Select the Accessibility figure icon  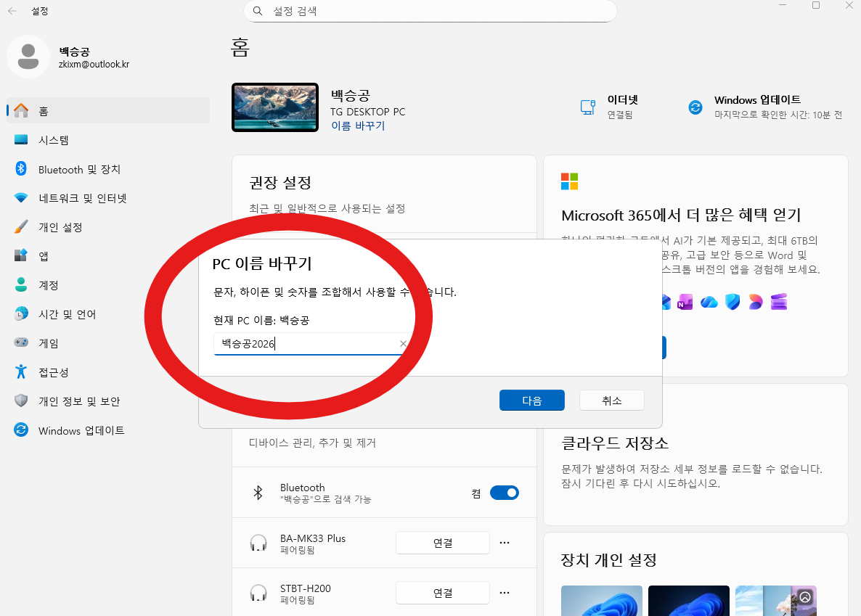[x=21, y=372]
